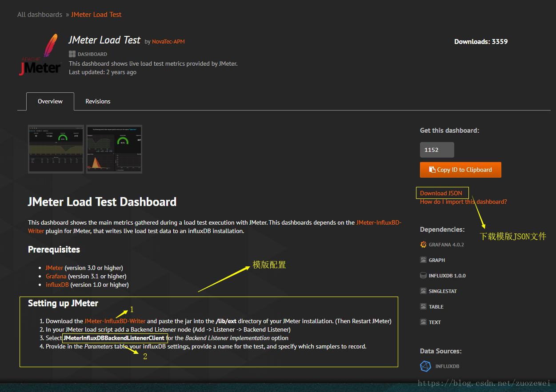The image size is (556, 392).
Task: Click the panel icon next to SINGLESTAT
Action: tap(423, 291)
